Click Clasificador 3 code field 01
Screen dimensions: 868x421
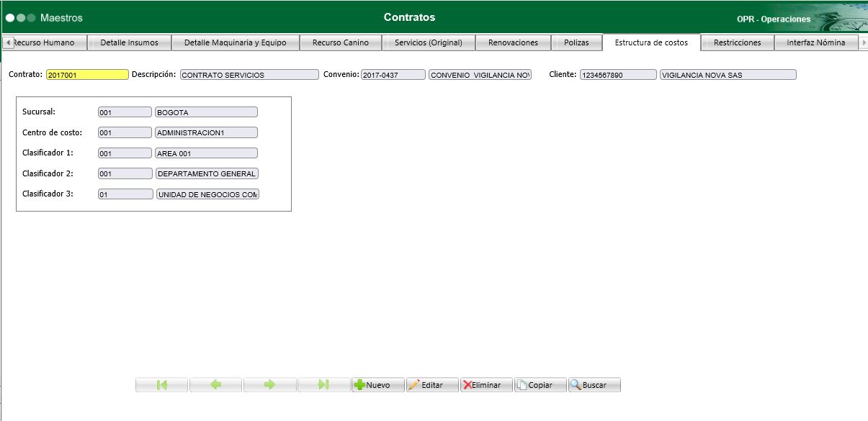125,194
